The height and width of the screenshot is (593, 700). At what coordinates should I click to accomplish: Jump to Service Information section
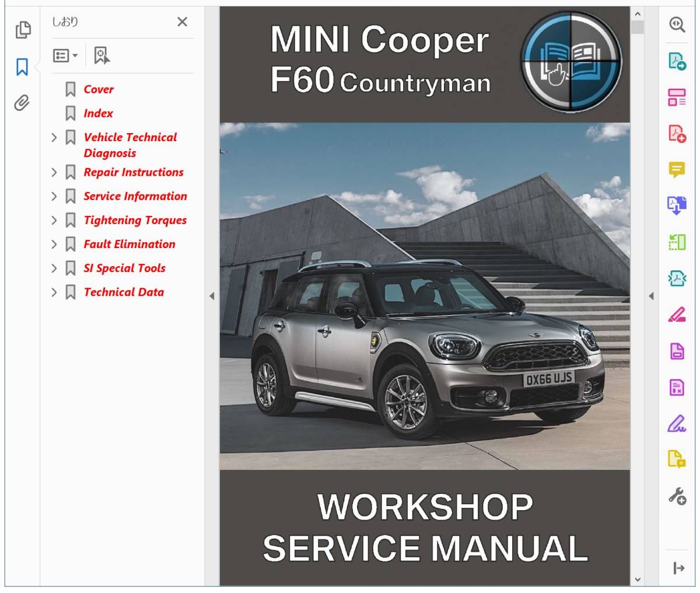[x=135, y=196]
